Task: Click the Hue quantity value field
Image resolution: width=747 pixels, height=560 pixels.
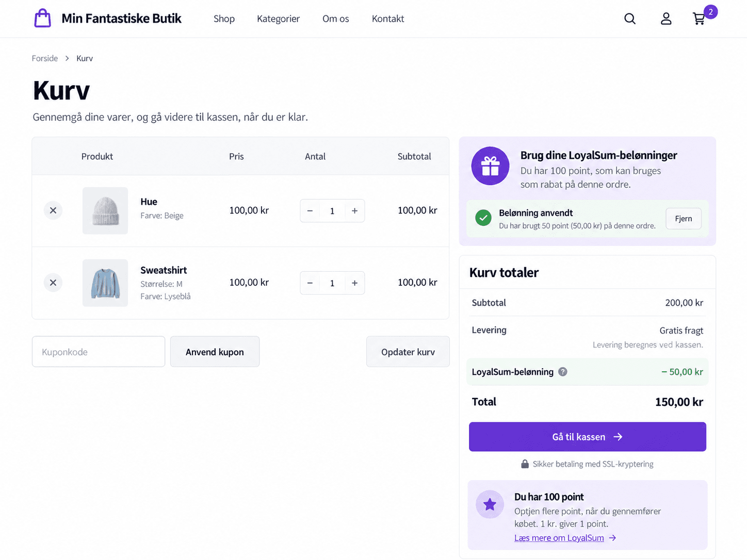Action: [332, 211]
